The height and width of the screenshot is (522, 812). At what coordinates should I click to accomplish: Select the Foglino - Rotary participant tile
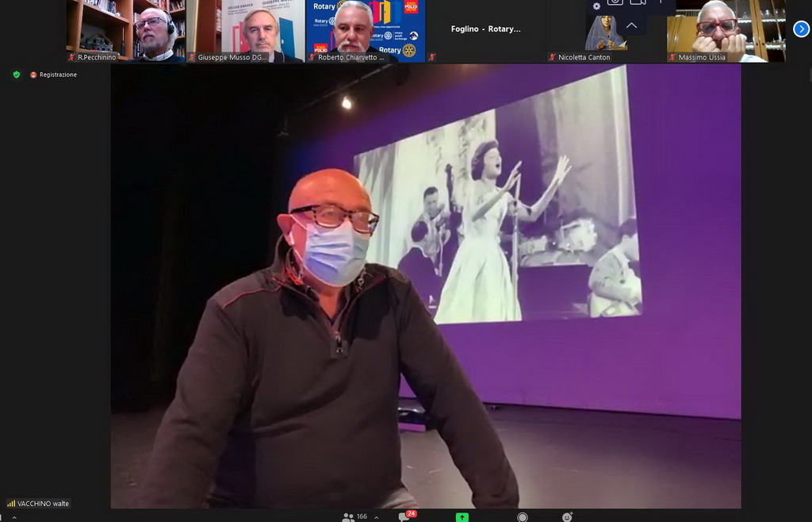[485, 30]
